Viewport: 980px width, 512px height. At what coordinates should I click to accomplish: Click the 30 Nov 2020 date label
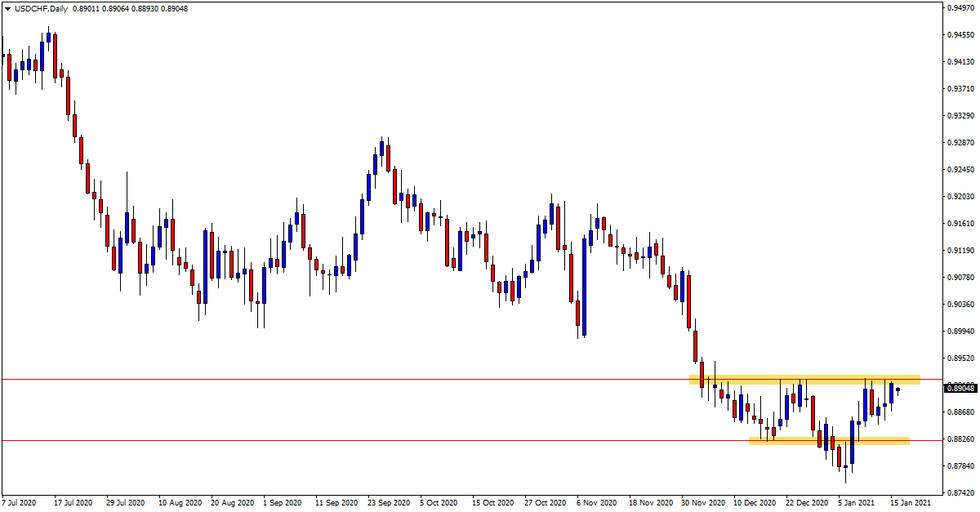702,504
